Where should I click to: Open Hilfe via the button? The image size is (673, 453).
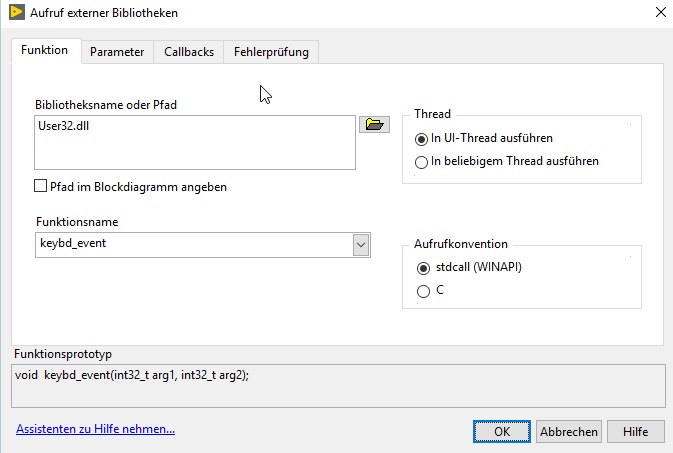tap(635, 432)
